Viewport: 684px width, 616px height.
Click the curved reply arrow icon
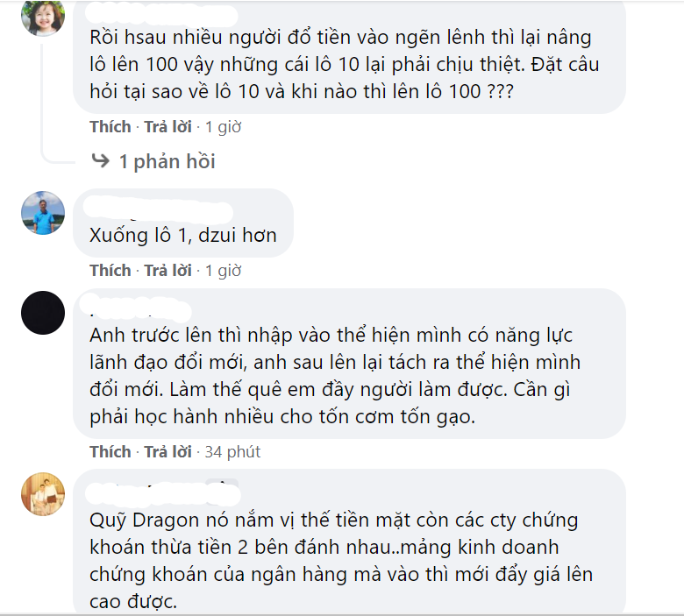pyautogui.click(x=100, y=160)
